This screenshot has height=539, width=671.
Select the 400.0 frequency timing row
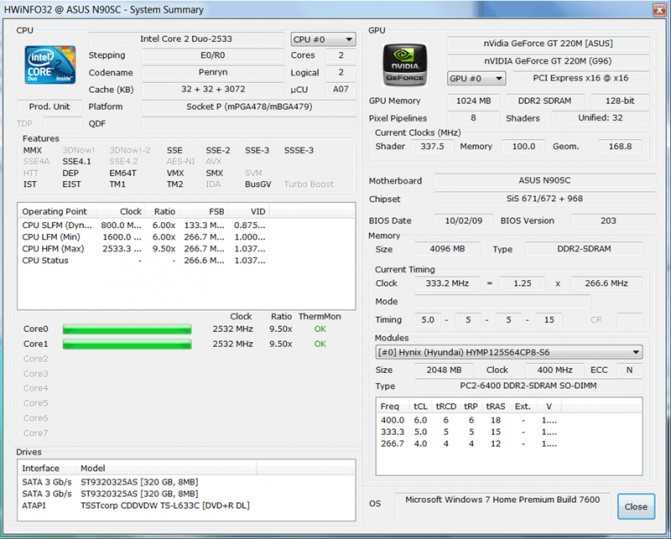click(x=469, y=421)
